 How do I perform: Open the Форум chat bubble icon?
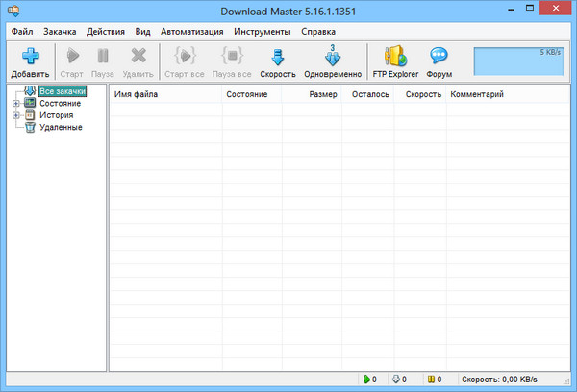pos(439,57)
